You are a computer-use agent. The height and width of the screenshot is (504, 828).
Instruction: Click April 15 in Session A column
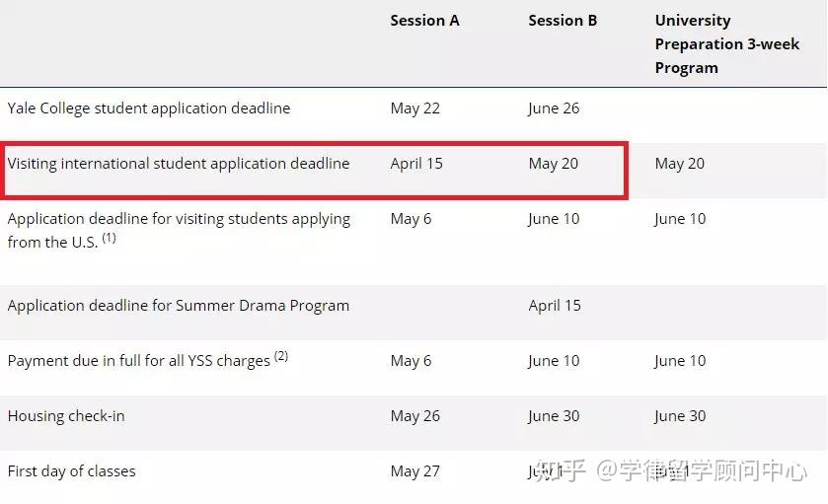[x=416, y=164]
